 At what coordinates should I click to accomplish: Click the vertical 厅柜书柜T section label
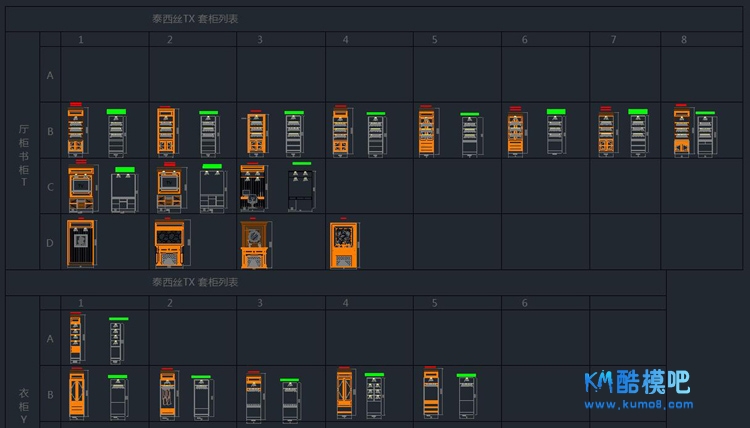[x=23, y=150]
